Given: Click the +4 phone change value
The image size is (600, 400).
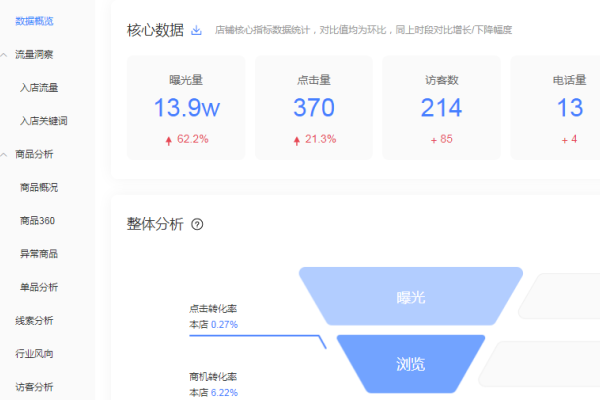Looking at the screenshot, I should click(x=569, y=139).
